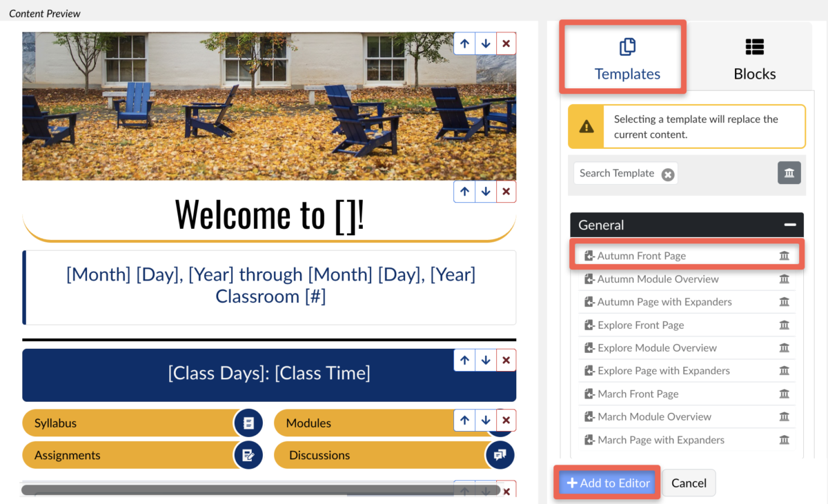
Task: Choose the Explore Page with Expanders template
Action: point(663,371)
